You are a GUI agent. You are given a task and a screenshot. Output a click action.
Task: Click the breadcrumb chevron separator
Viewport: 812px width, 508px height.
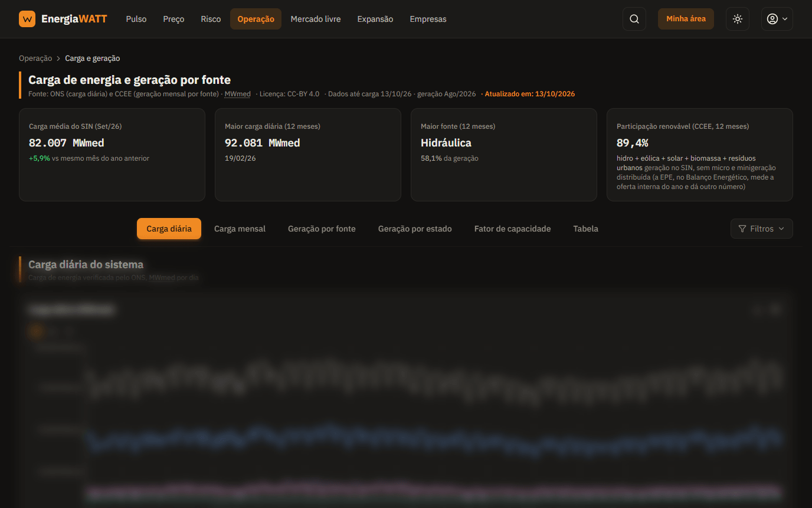(58, 58)
